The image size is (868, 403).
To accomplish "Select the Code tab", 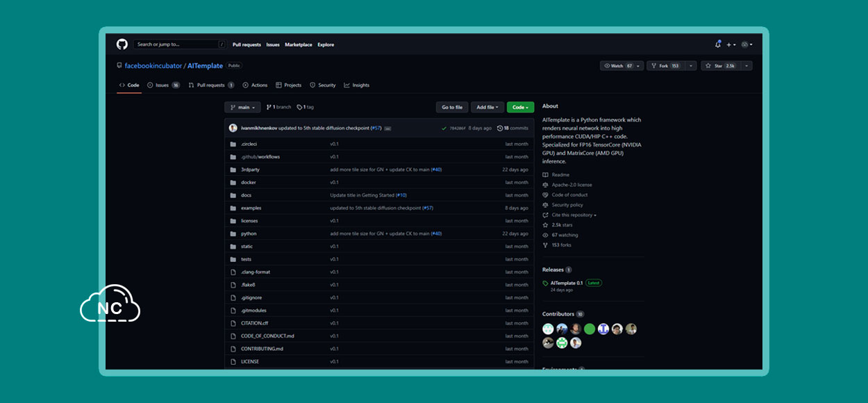I will [x=129, y=85].
